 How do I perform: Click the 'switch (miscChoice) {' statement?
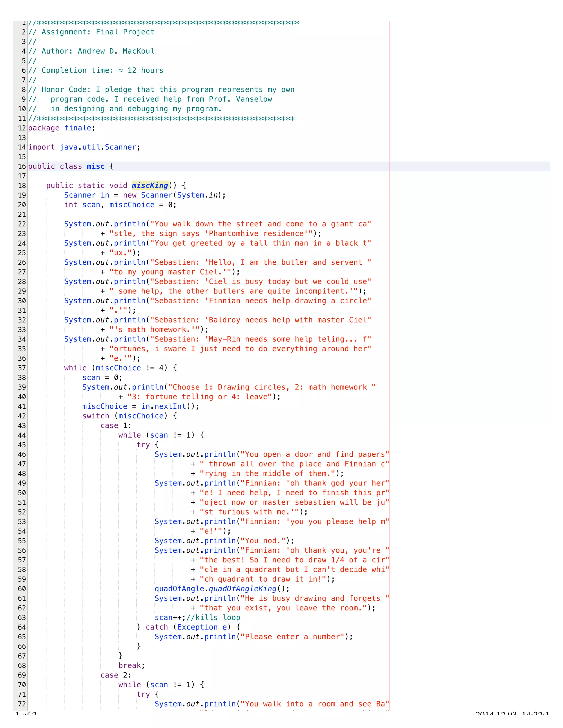(130, 416)
